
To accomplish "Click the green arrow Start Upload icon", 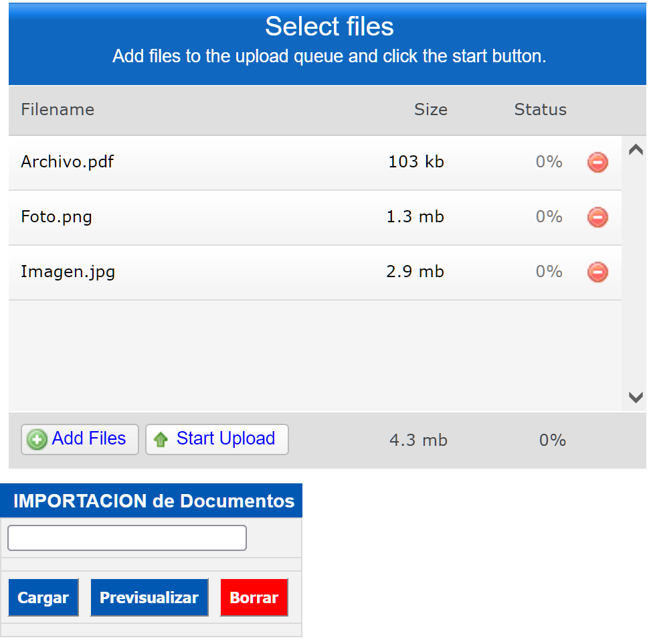I will [161, 440].
